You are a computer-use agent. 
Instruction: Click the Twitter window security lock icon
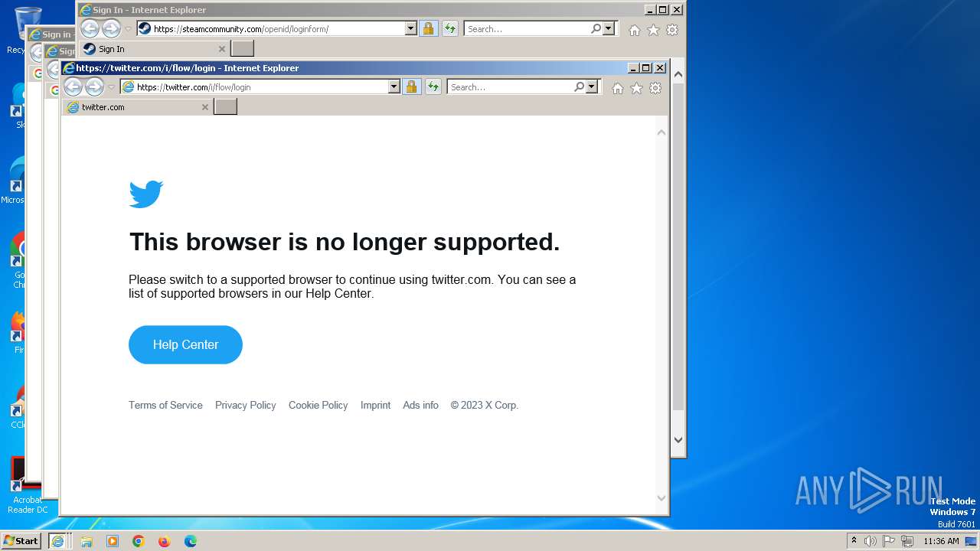[412, 87]
